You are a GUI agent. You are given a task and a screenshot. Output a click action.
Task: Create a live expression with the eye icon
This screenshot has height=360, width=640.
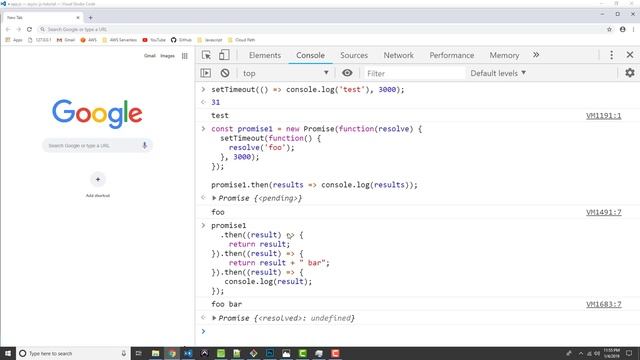[347, 73]
